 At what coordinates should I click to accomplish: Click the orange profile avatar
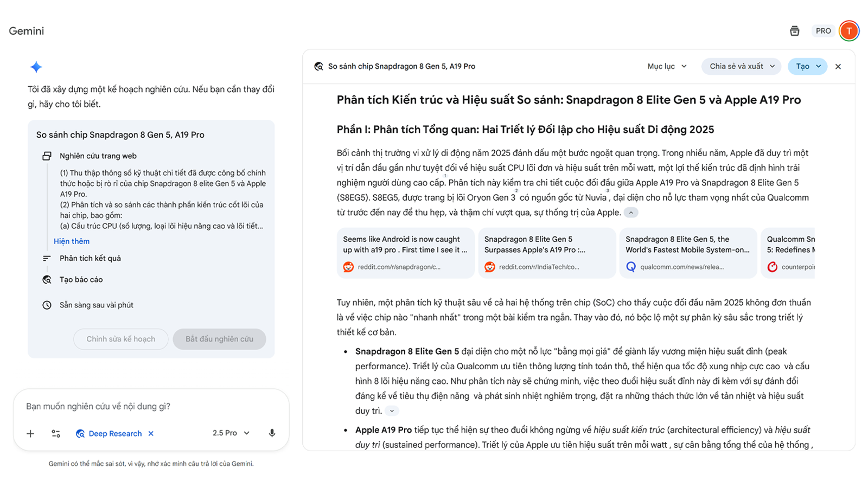(848, 31)
